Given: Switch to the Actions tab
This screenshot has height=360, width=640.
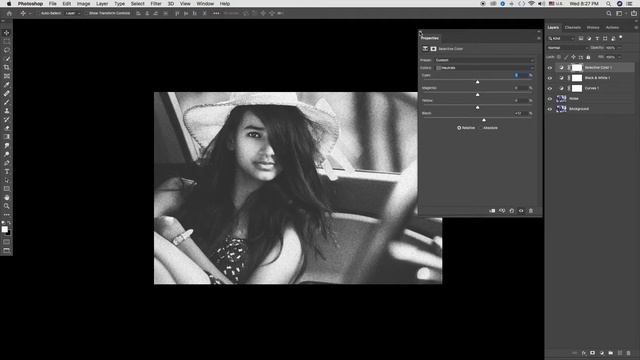Looking at the screenshot, I should coord(612,27).
